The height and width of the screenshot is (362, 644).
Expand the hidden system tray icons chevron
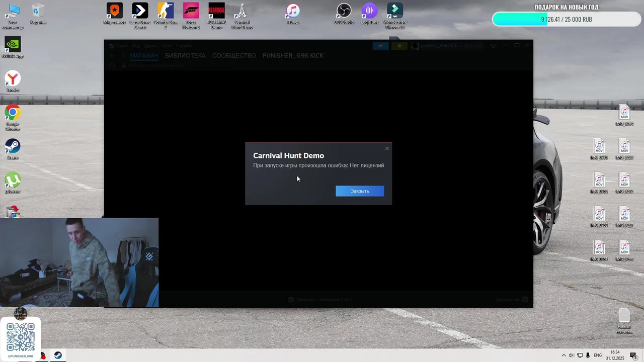pyautogui.click(x=563, y=355)
